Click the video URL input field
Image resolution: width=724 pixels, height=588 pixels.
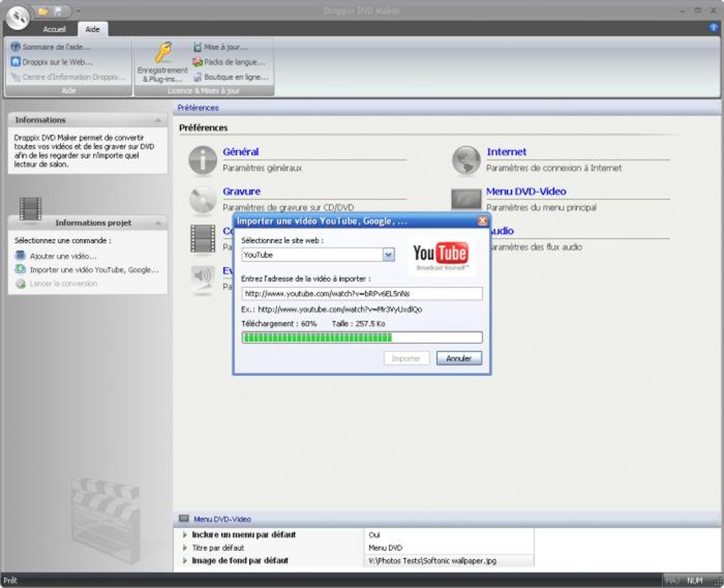pos(361,293)
